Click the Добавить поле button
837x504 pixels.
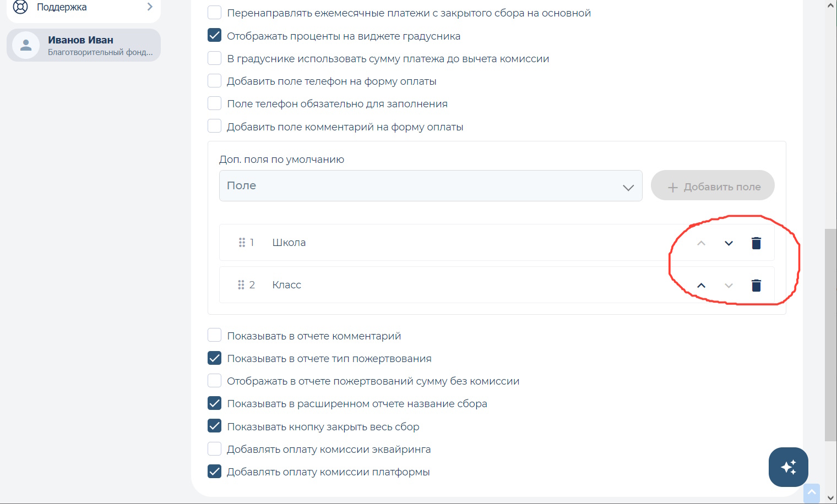coord(713,185)
